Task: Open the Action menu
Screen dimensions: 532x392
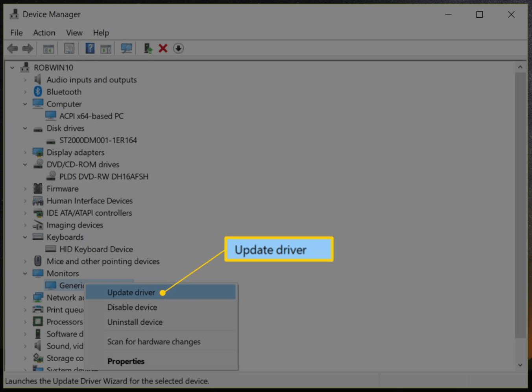Action: [x=44, y=33]
